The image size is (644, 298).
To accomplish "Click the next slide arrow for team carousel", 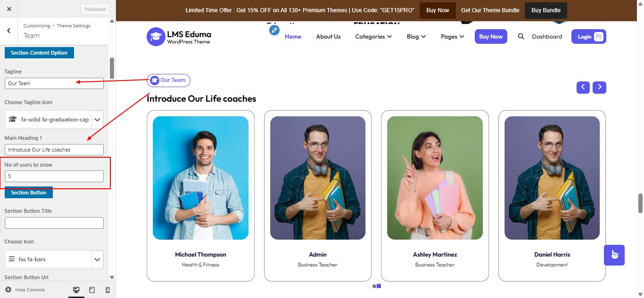I will coord(599,87).
